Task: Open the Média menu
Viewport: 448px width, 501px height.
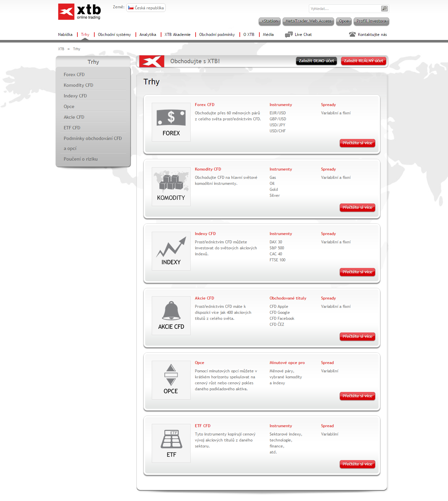Action: 268,35
